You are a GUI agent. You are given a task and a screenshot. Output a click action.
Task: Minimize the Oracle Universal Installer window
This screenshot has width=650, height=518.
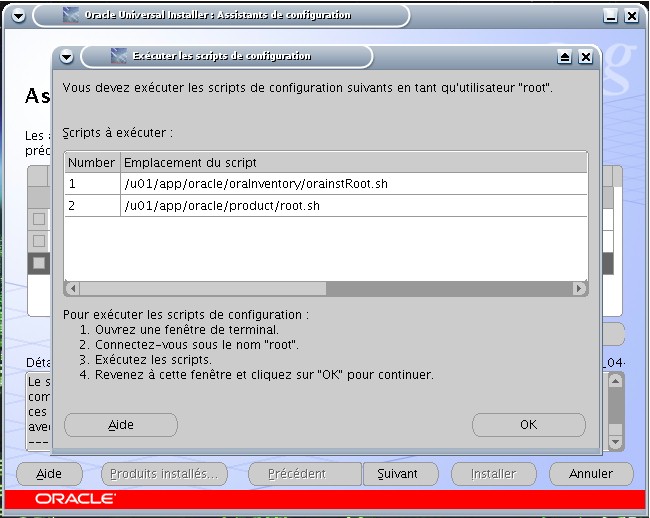(610, 16)
